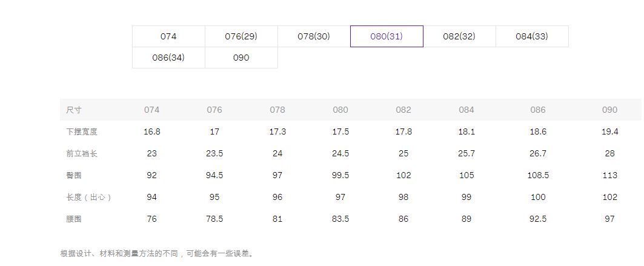
Task: Click the 臀围 row label
Action: pyautogui.click(x=74, y=175)
